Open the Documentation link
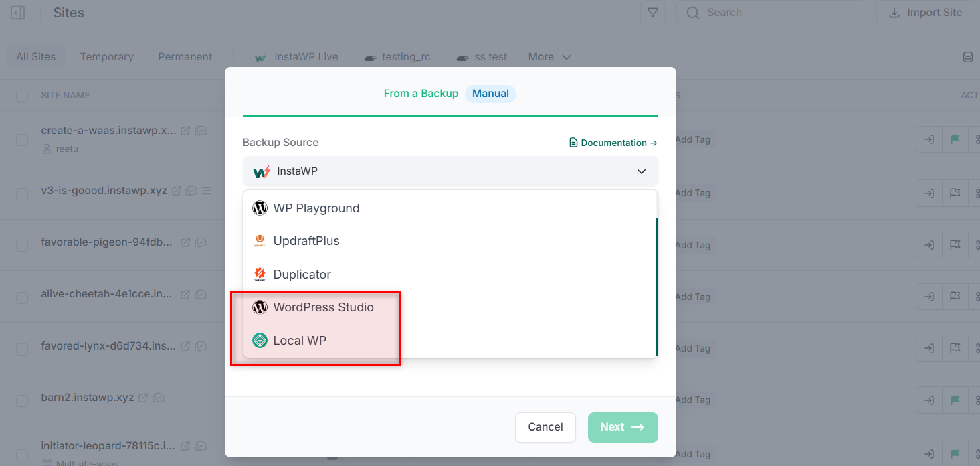Screen dimensions: 980x466 [x=613, y=143]
